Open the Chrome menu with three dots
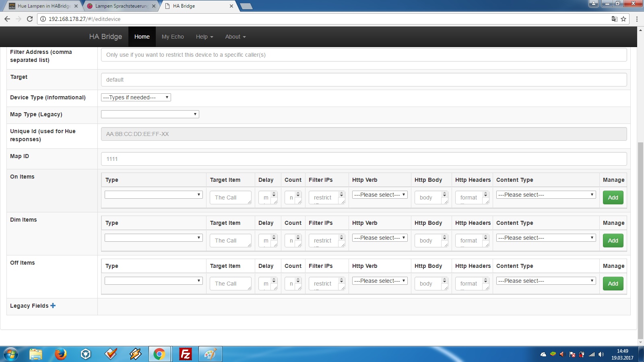This screenshot has height=362, width=644. [637, 19]
